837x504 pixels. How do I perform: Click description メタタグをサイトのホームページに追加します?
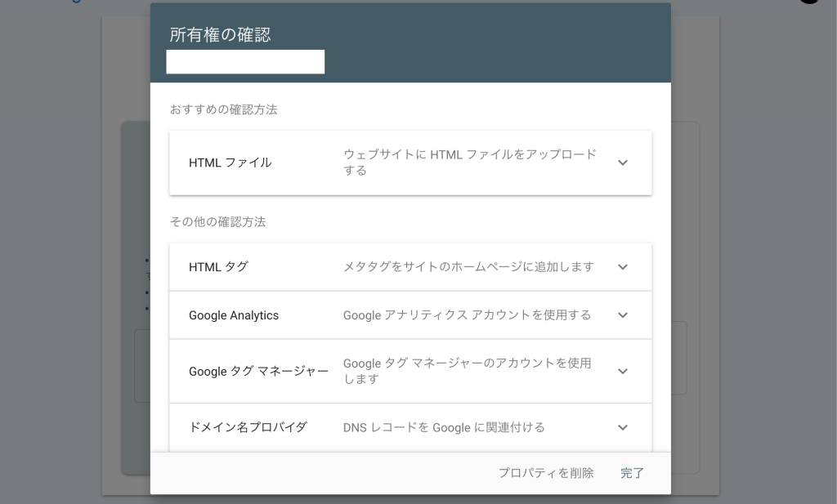(x=468, y=266)
